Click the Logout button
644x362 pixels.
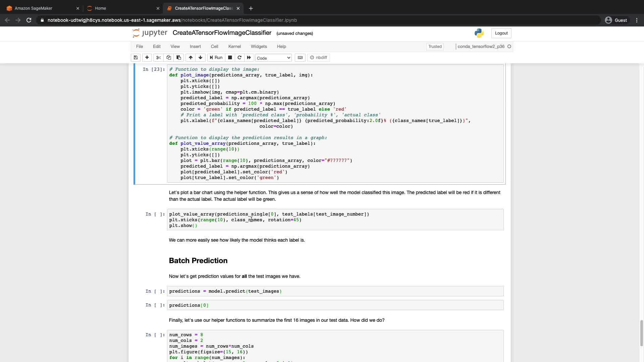[501, 33]
